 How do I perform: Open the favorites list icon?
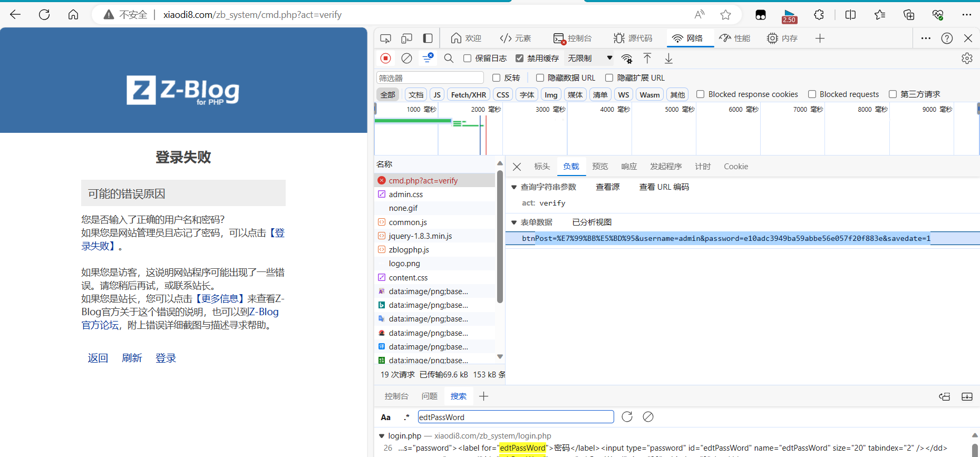(880, 15)
